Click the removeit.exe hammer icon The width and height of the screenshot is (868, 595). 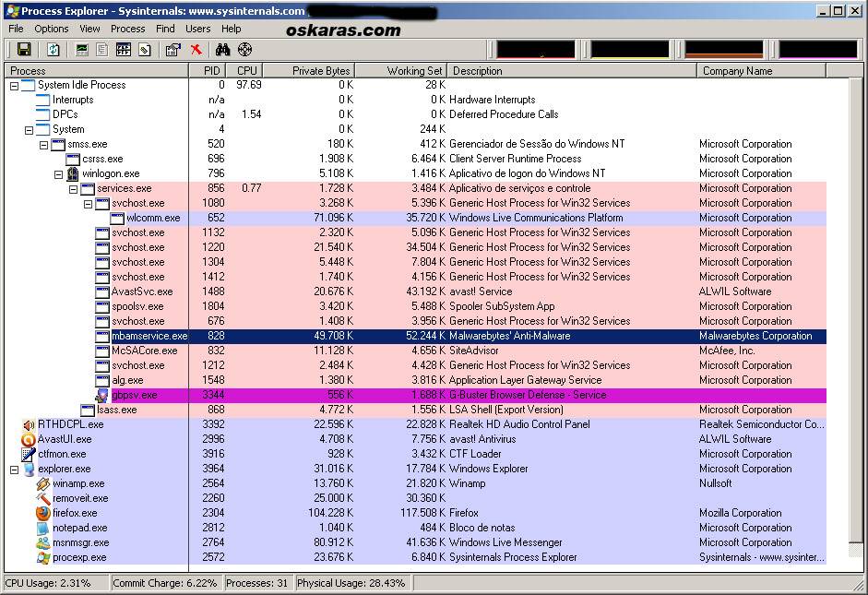click(43, 499)
